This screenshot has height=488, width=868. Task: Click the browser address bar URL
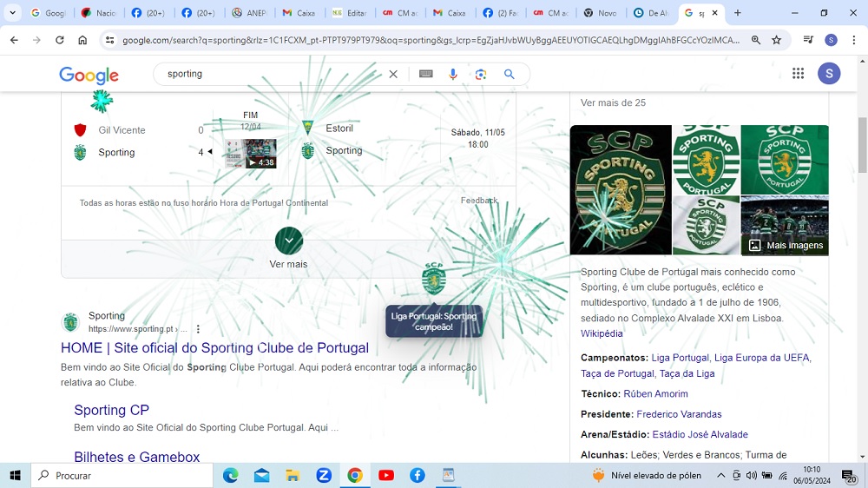(x=431, y=40)
